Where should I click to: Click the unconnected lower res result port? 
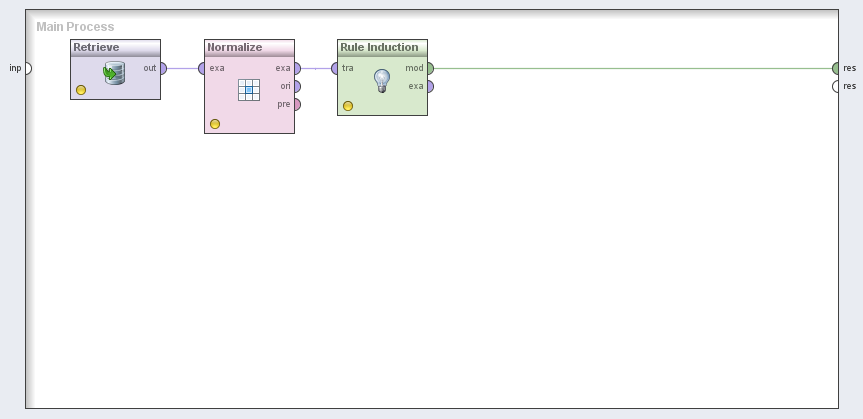click(836, 86)
